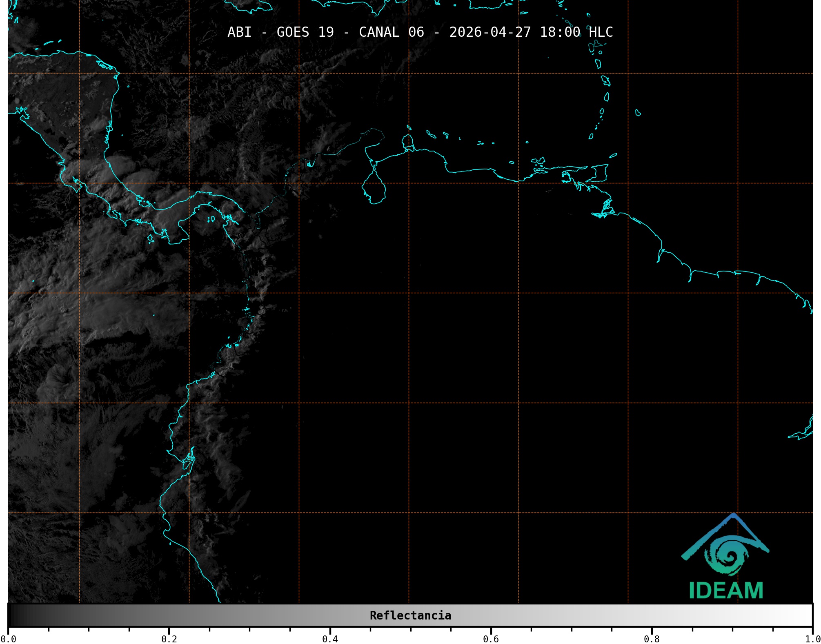Click the 0.4 tick label on colorbar
Screen dimensions: 821x644
click(x=330, y=639)
